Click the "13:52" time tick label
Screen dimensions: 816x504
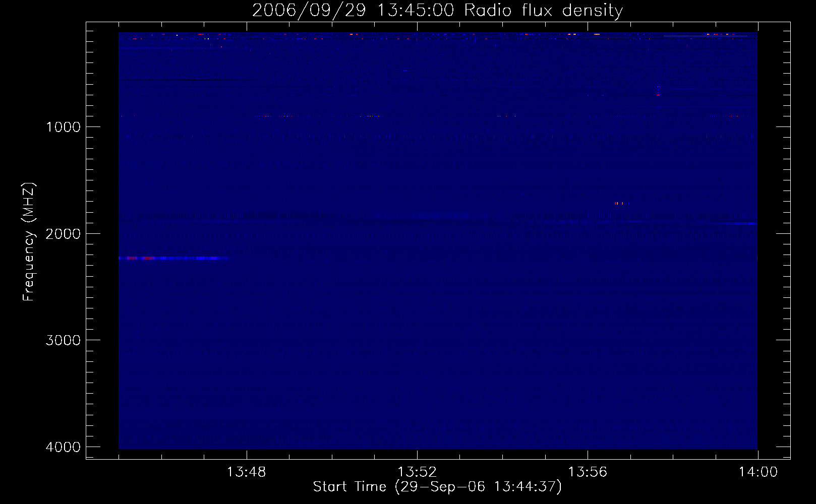(x=417, y=472)
